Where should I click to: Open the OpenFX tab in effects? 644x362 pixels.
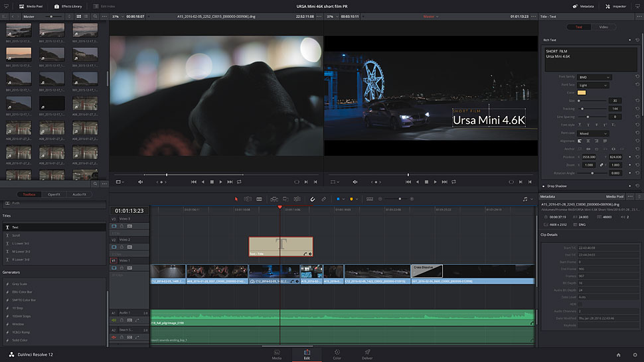[54, 194]
